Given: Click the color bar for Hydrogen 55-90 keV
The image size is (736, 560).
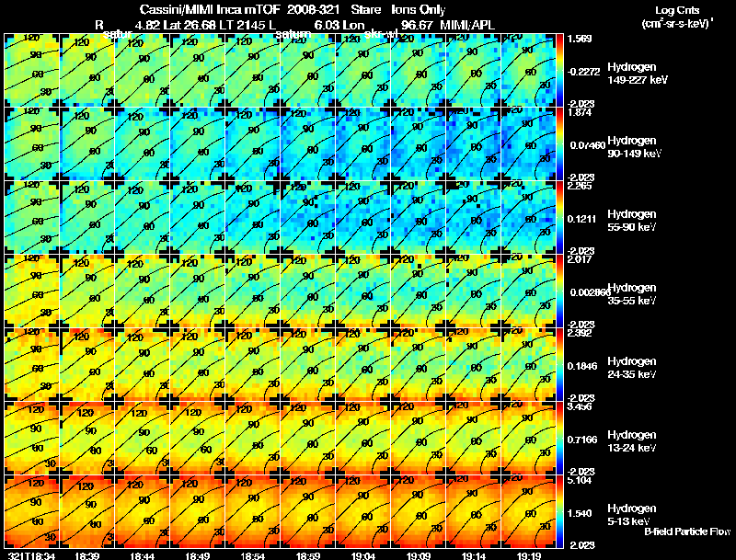Looking at the screenshot, I should [x=560, y=218].
